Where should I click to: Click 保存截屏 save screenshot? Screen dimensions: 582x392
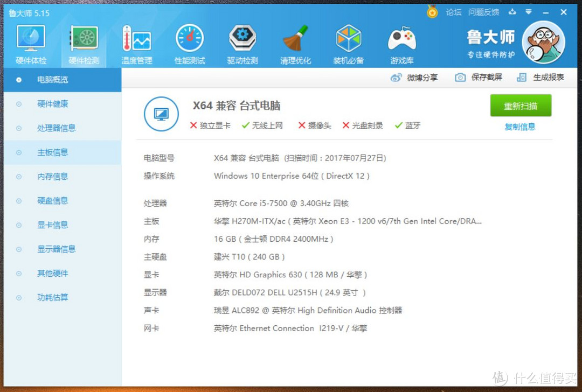(479, 77)
